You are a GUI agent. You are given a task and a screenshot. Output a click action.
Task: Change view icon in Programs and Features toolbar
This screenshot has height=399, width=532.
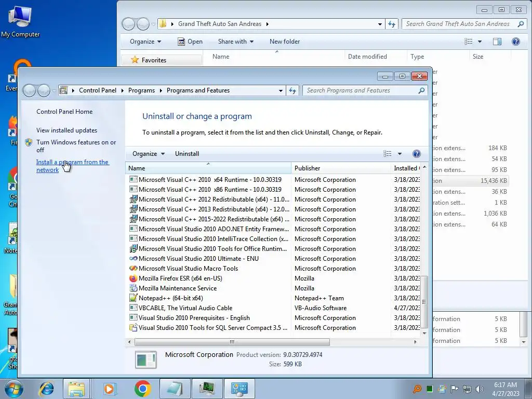[x=388, y=154]
